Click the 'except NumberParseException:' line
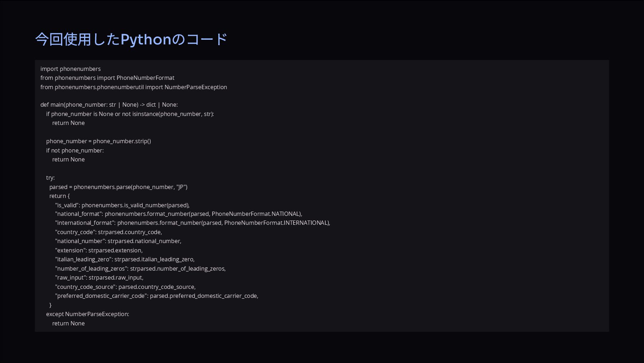 click(x=88, y=314)
